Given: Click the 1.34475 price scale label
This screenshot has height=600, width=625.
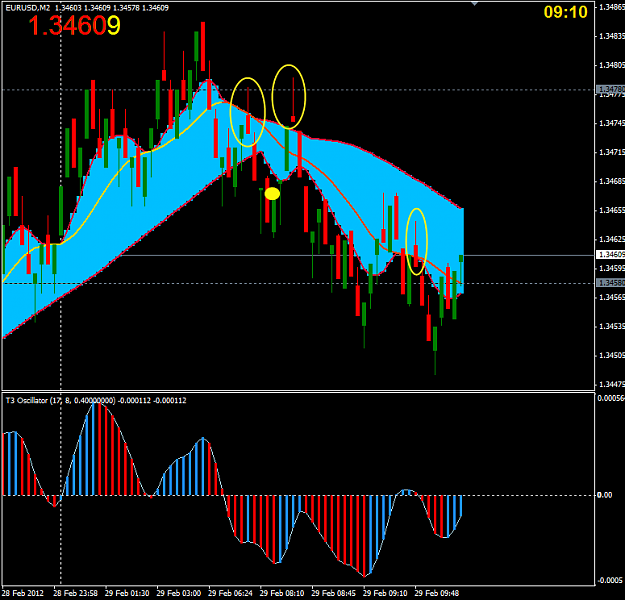Looking at the screenshot, I should [612, 384].
